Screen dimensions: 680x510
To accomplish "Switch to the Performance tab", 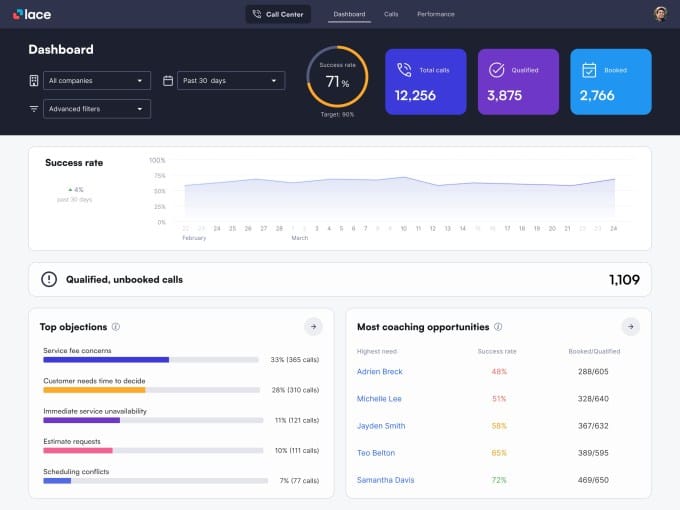I will point(435,14).
